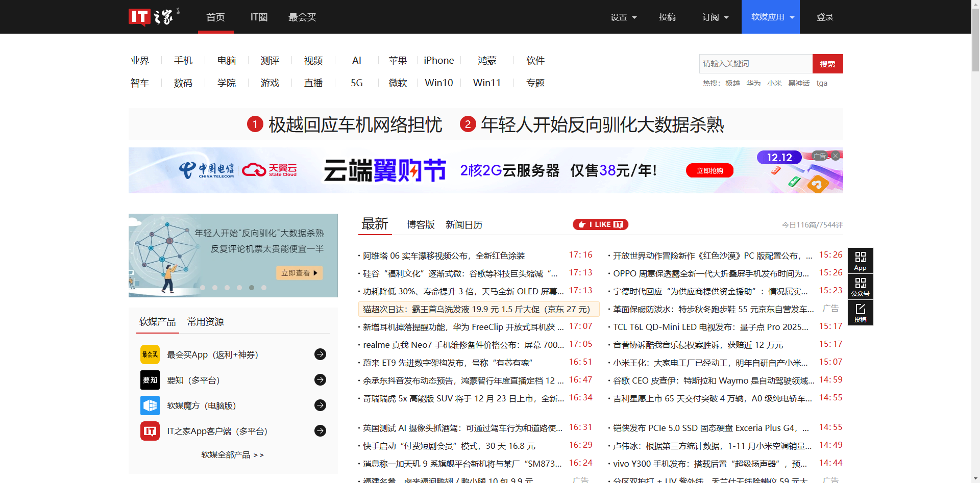
Task: Select the fifth carousel dot indicator
Action: [252, 288]
